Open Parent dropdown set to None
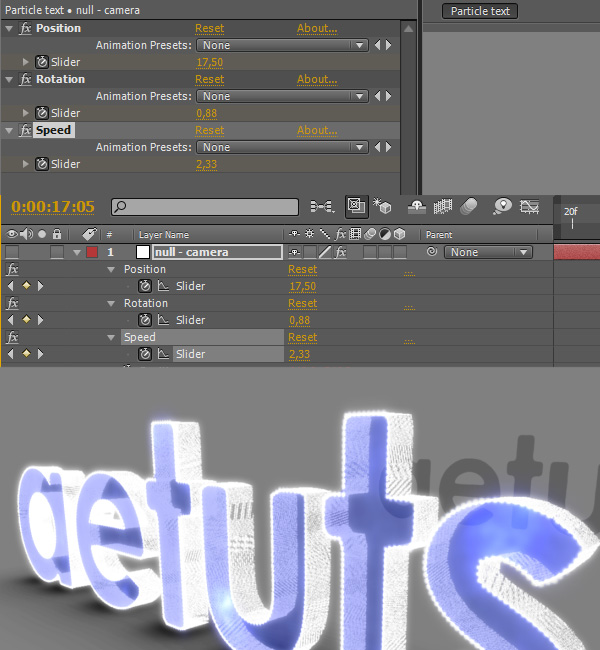Screen dimensions: 600x650 (x=488, y=252)
